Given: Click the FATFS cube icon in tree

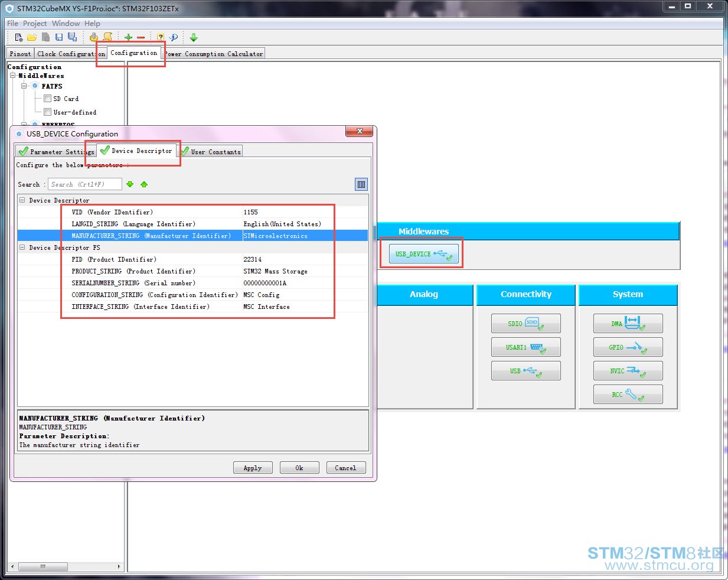Looking at the screenshot, I should pos(35,86).
